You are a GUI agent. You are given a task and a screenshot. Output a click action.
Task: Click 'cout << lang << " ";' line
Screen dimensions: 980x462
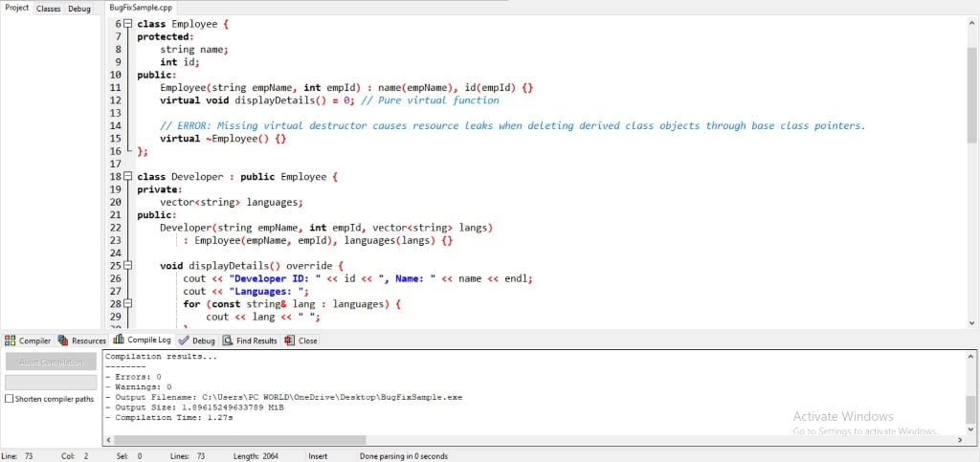(x=263, y=318)
